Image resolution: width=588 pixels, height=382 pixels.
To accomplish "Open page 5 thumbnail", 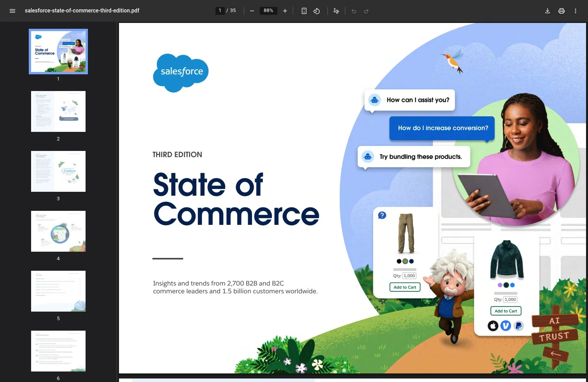I will pyautogui.click(x=58, y=291).
